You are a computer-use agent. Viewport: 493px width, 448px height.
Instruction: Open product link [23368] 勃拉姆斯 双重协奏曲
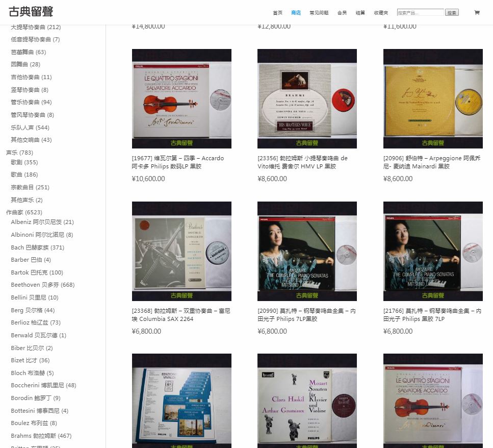[x=181, y=315]
